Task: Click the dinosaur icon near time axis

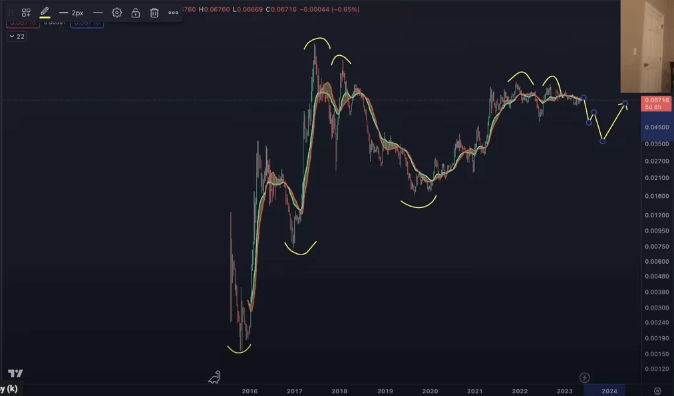Action: 214,377
